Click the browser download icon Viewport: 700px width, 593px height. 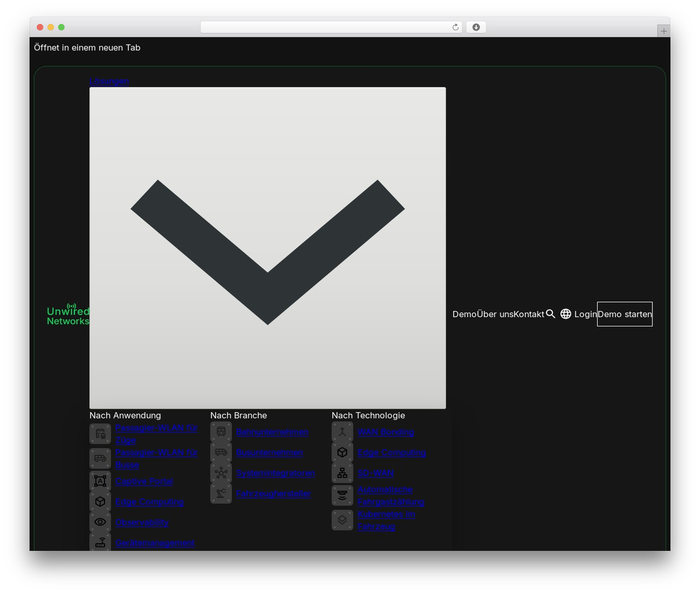coord(476,27)
